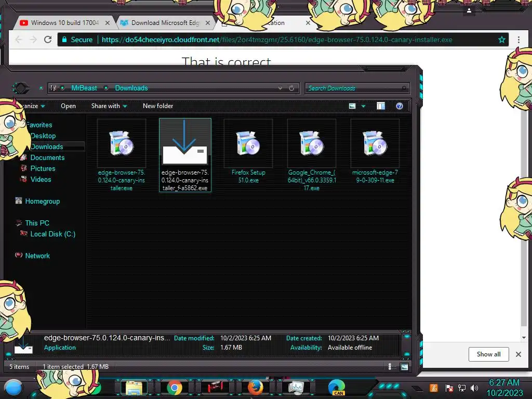The width and height of the screenshot is (532, 399).
Task: Select the edge-browser installer_f-a5862.exe file
Action: click(185, 155)
